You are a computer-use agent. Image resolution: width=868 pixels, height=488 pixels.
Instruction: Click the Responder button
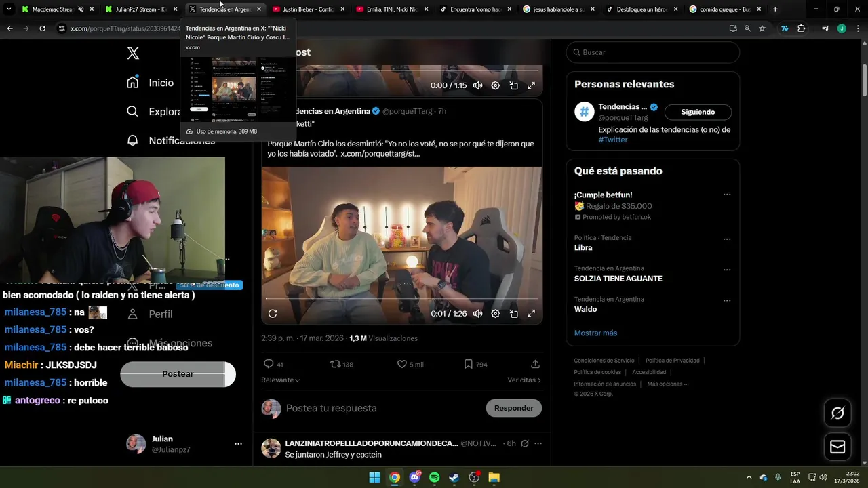[x=513, y=408]
